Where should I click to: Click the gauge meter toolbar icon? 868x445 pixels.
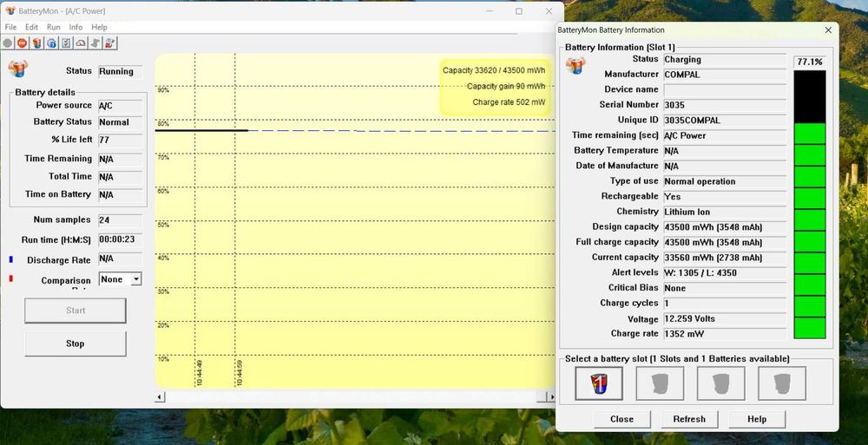click(x=81, y=43)
